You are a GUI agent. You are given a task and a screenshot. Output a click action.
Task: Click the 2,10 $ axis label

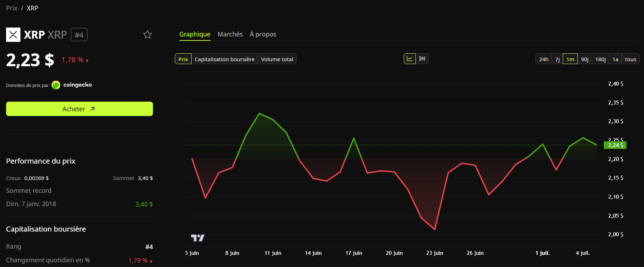616,197
